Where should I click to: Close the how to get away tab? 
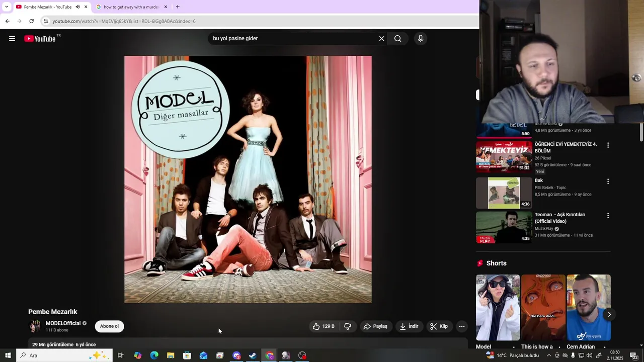(166, 7)
